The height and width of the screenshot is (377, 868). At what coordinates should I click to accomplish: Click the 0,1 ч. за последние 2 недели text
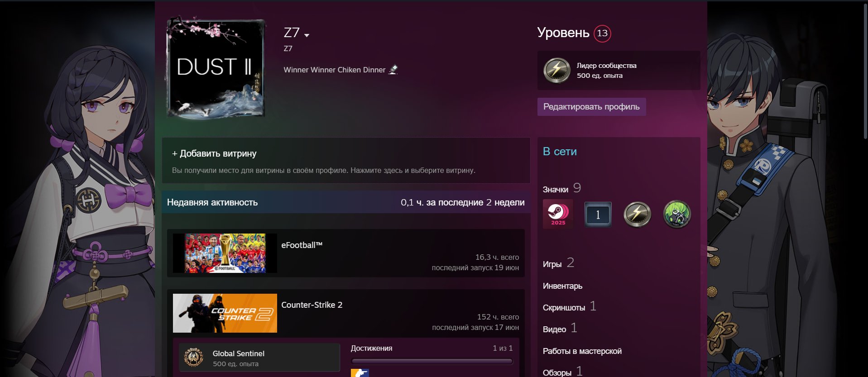[463, 202]
